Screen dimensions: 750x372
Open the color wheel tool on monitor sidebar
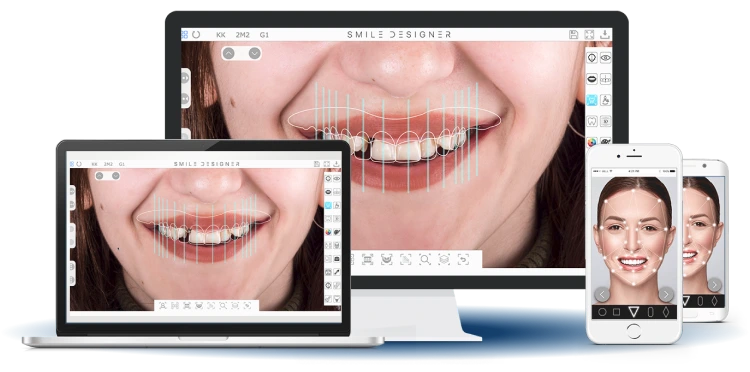592,142
